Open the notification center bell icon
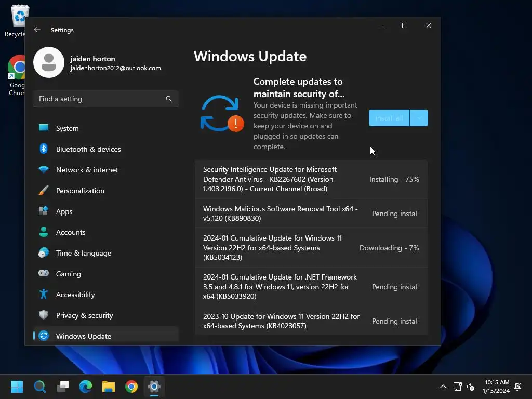This screenshot has height=399, width=532. coord(518,387)
